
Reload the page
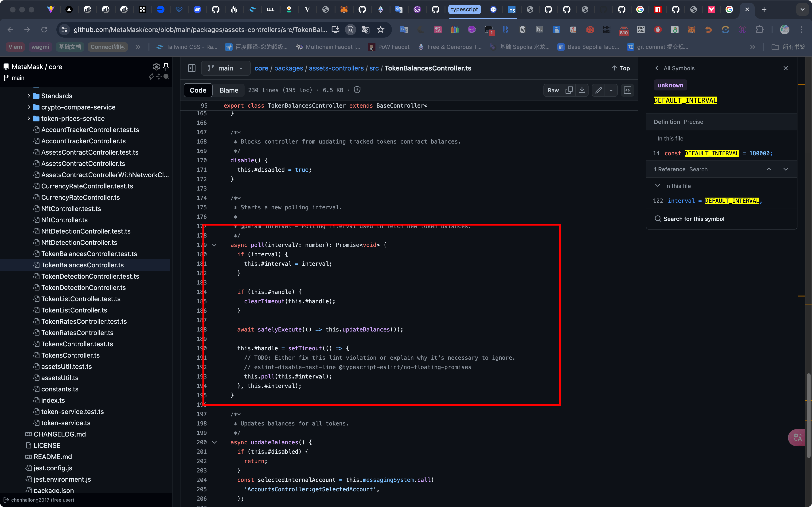pyautogui.click(x=44, y=30)
